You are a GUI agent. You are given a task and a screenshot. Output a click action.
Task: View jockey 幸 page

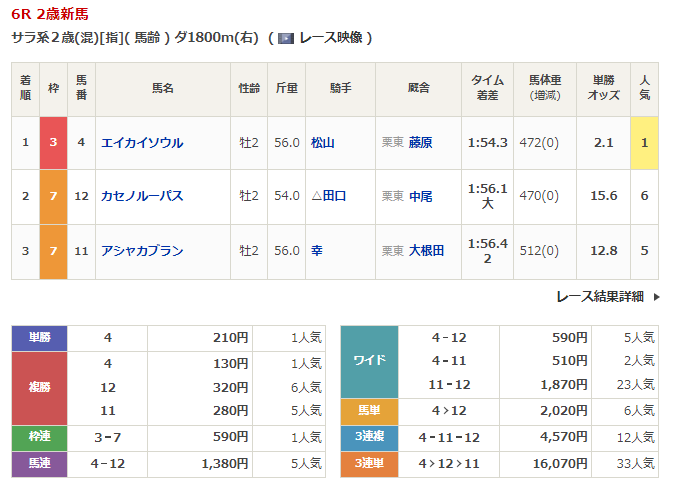point(316,250)
